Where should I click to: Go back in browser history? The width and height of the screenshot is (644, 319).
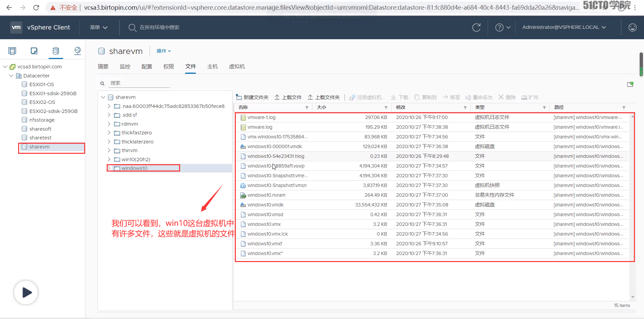[x=9, y=7]
